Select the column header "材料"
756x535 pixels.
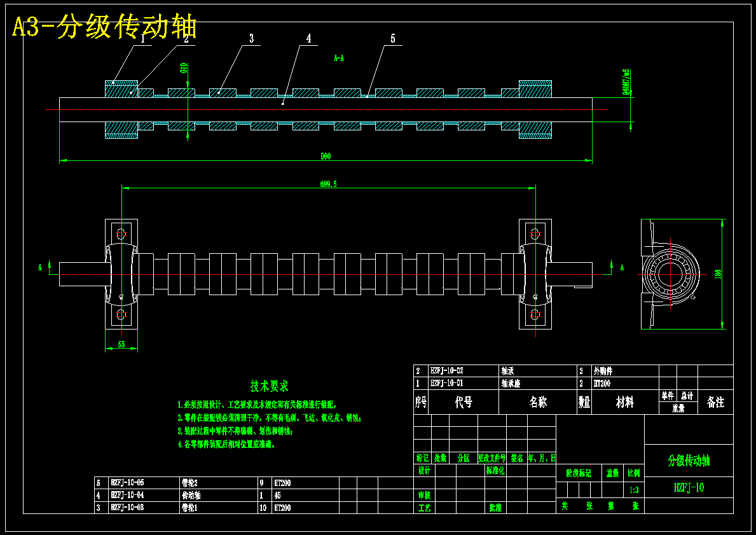(625, 402)
